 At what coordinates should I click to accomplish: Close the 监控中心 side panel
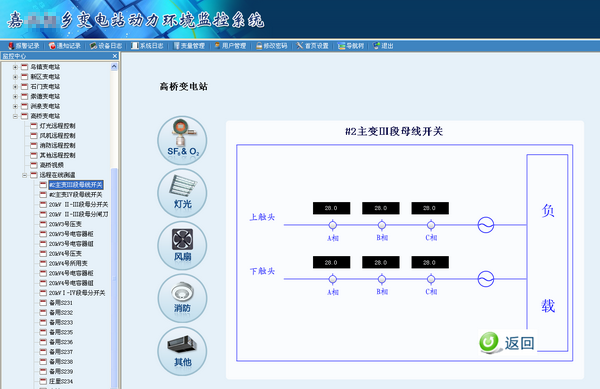115,56
